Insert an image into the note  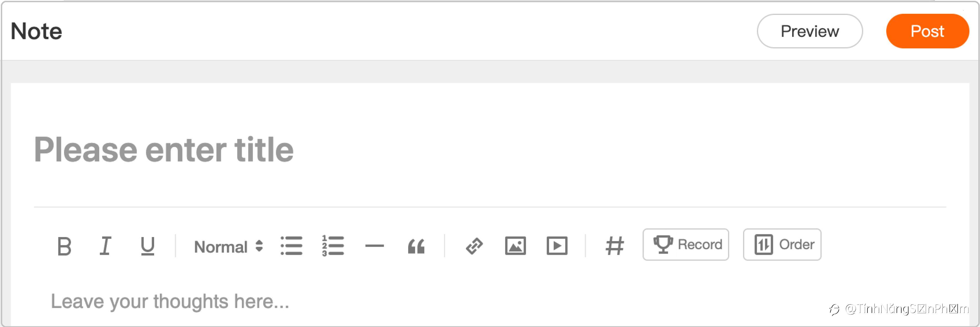point(515,246)
